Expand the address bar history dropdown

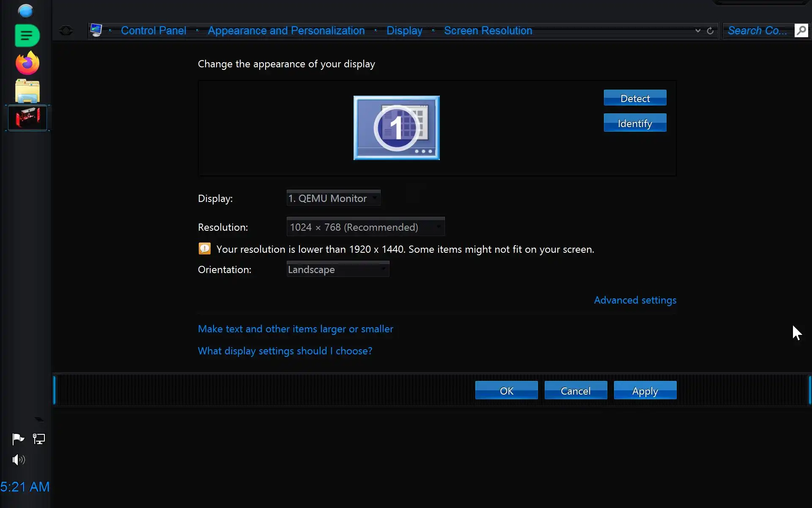[698, 31]
